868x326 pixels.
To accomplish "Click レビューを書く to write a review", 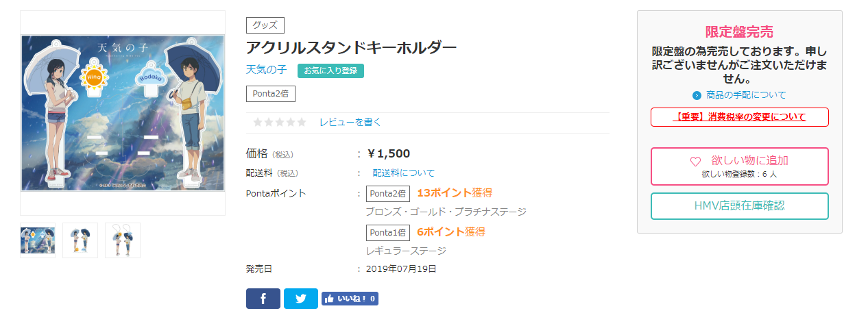I will click(x=350, y=122).
